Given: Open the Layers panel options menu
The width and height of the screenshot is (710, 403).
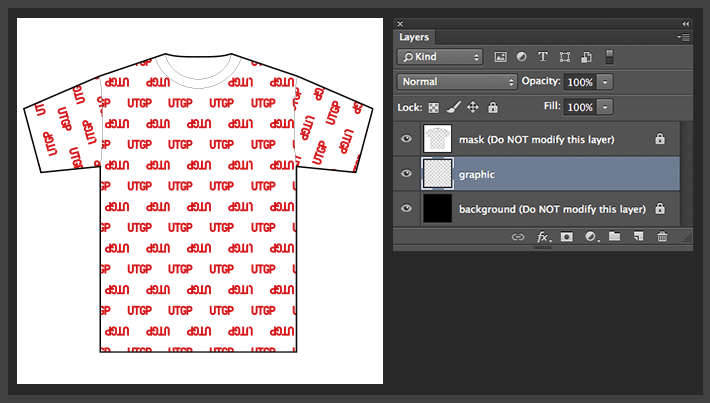Looking at the screenshot, I should point(684,37).
